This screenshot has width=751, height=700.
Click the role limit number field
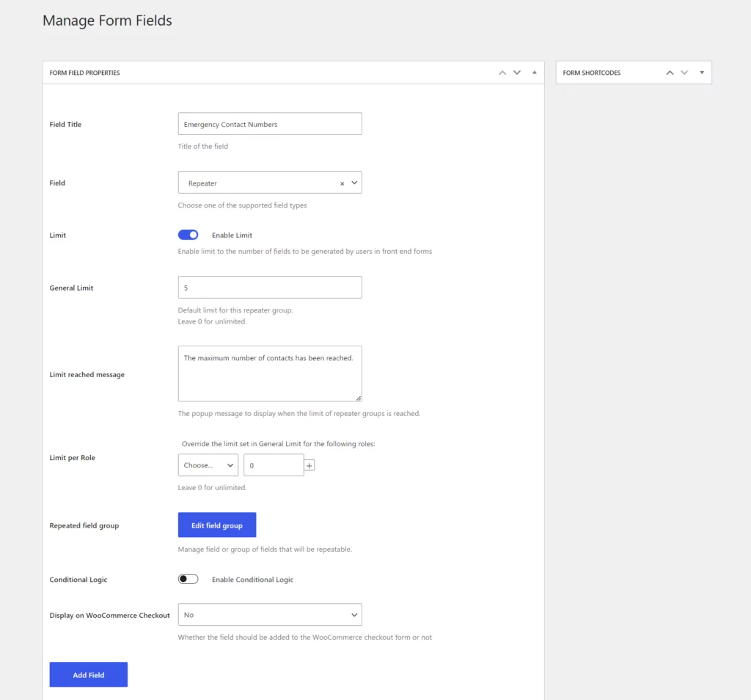pos(274,465)
